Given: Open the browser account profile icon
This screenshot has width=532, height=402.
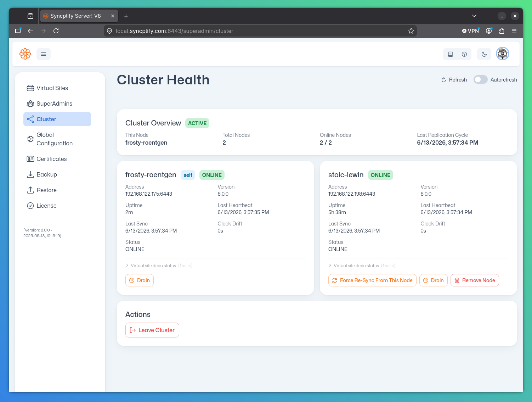Looking at the screenshot, I should (489, 31).
